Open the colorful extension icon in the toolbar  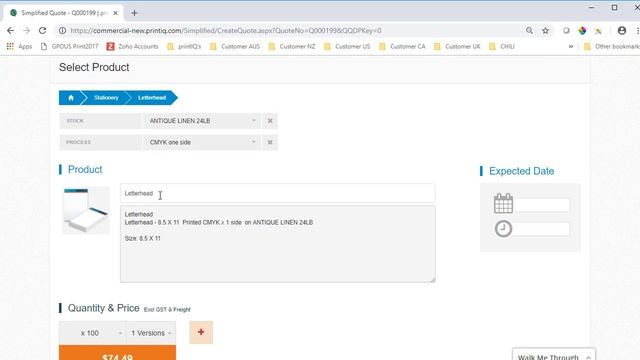pos(582,31)
